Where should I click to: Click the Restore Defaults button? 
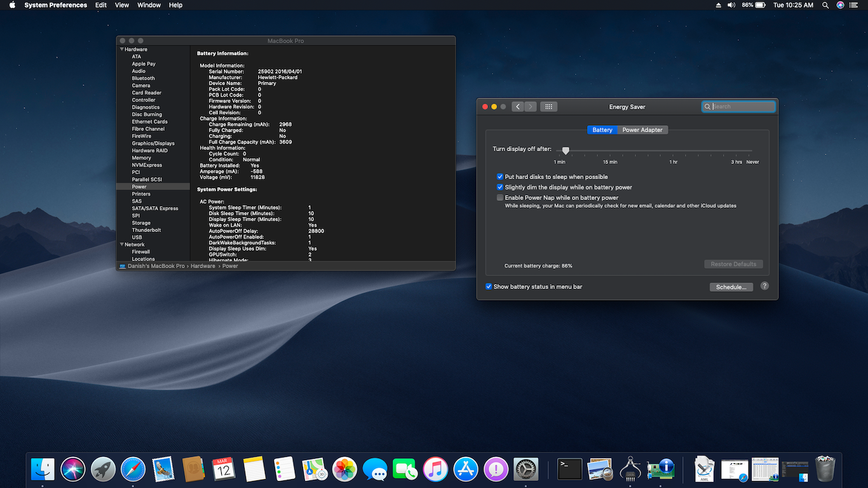pyautogui.click(x=733, y=264)
